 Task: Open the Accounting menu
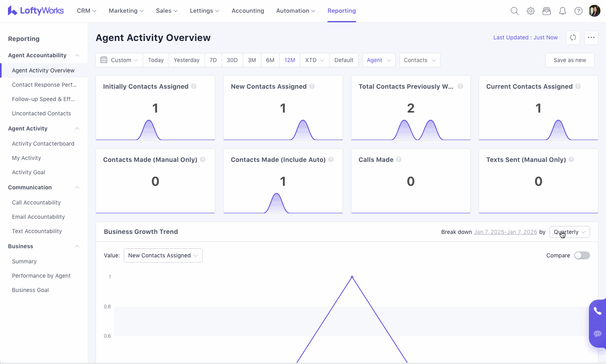point(247,11)
